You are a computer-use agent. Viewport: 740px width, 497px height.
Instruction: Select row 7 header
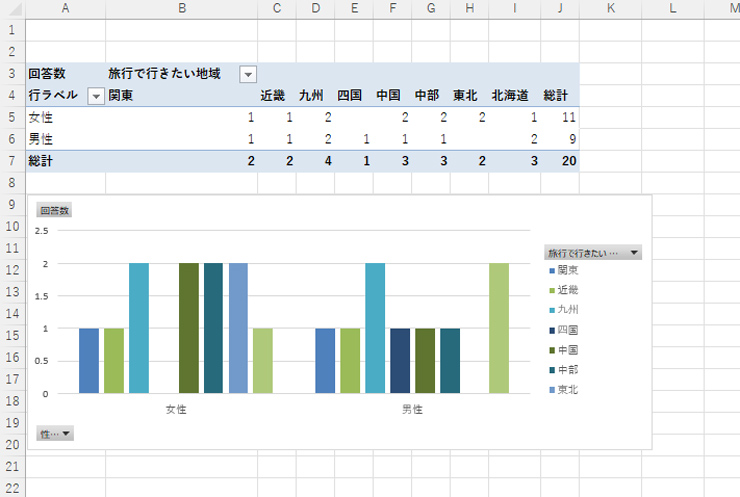point(11,161)
